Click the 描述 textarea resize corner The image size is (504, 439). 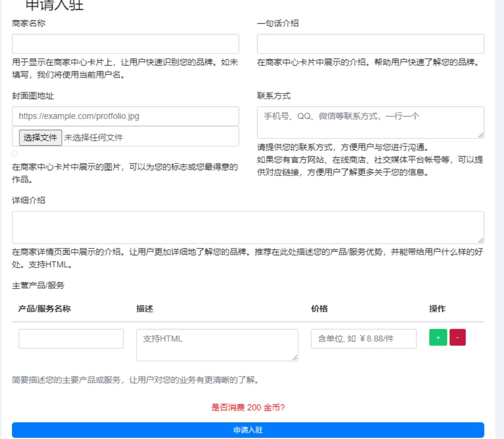pyautogui.click(x=295, y=357)
